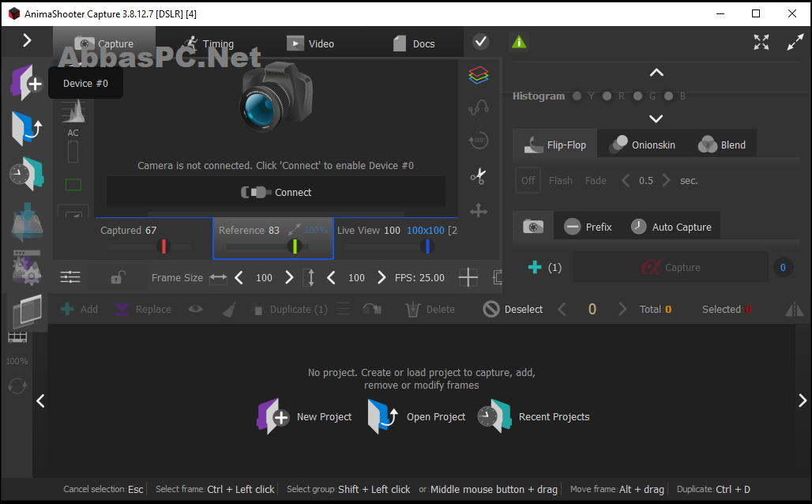Decrease flip-flop seconds with left chevron
This screenshot has height=504, width=812.
[x=626, y=180]
